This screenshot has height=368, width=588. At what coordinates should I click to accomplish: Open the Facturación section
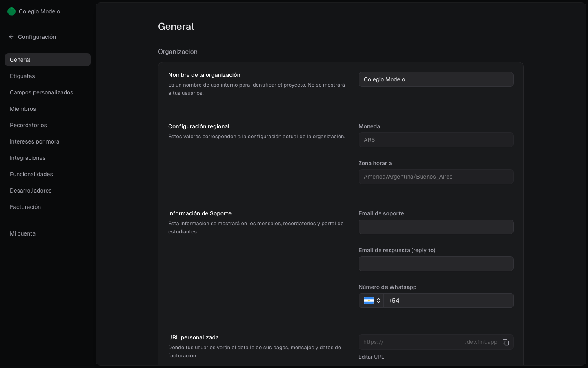48,207
